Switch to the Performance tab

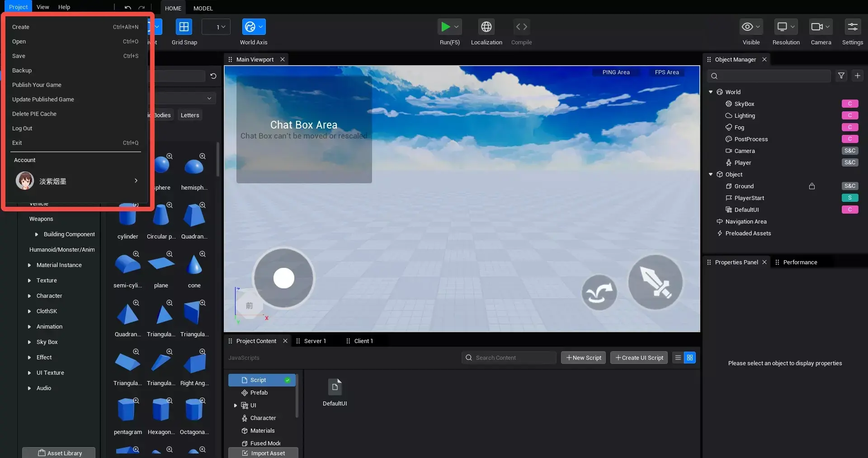tap(800, 262)
